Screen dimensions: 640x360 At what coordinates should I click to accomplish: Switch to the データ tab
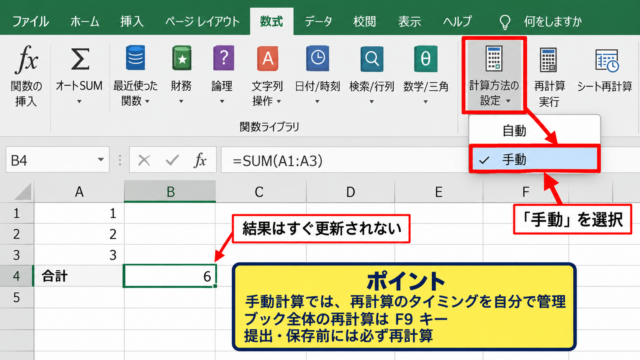click(318, 21)
